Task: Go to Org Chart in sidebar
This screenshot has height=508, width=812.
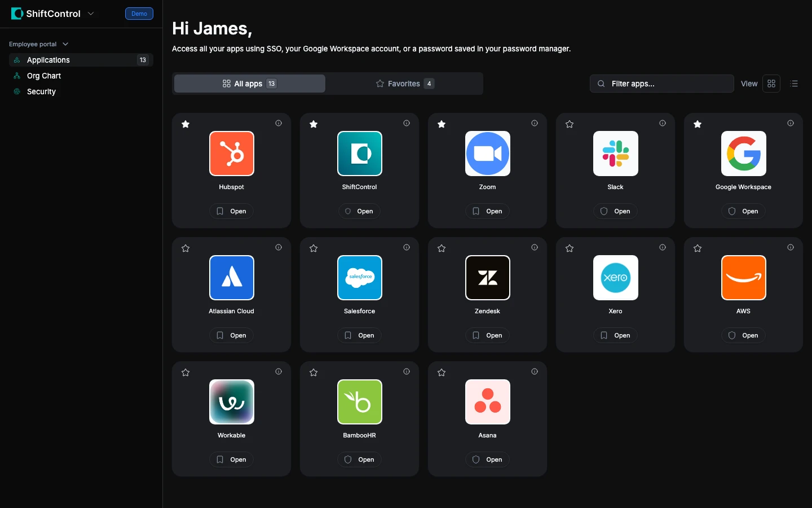Action: (81, 76)
